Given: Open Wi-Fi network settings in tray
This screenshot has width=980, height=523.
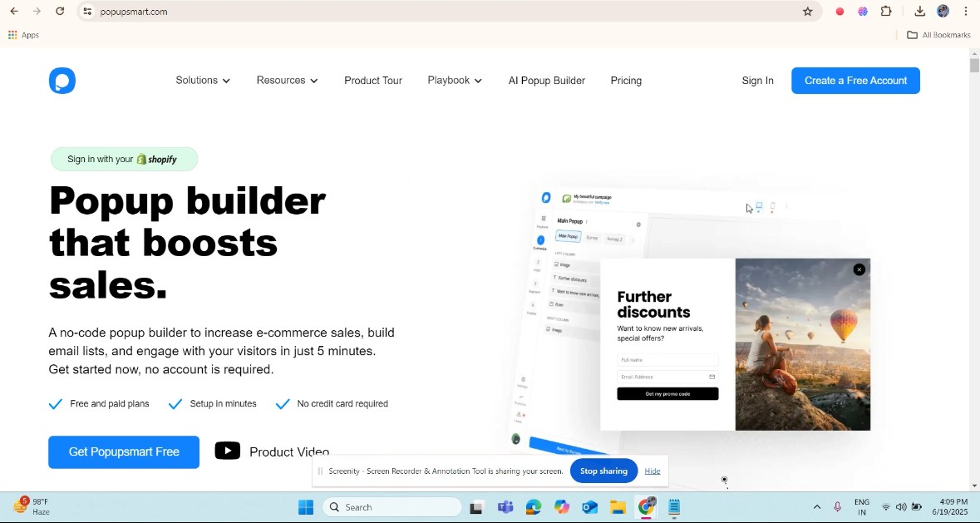Looking at the screenshot, I should click(x=885, y=506).
